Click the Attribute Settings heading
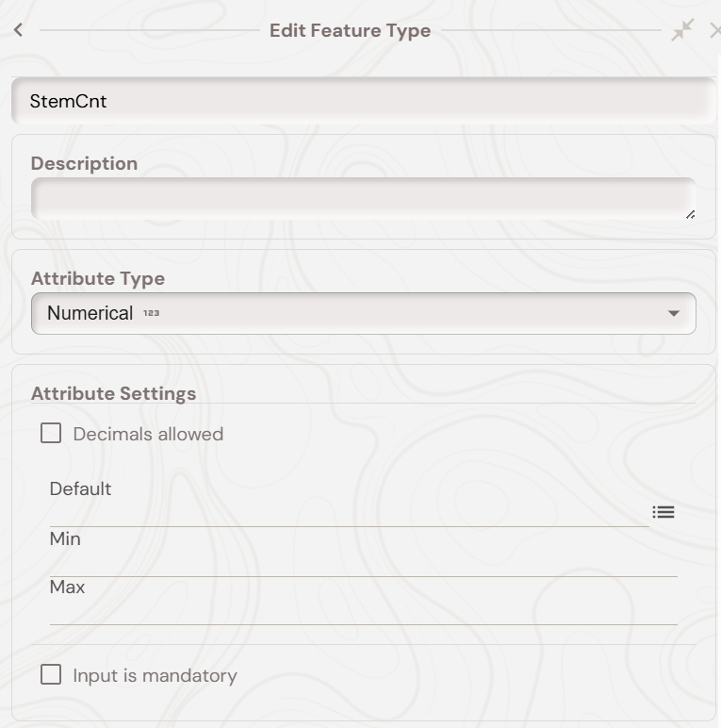This screenshot has width=721, height=728. tap(113, 393)
